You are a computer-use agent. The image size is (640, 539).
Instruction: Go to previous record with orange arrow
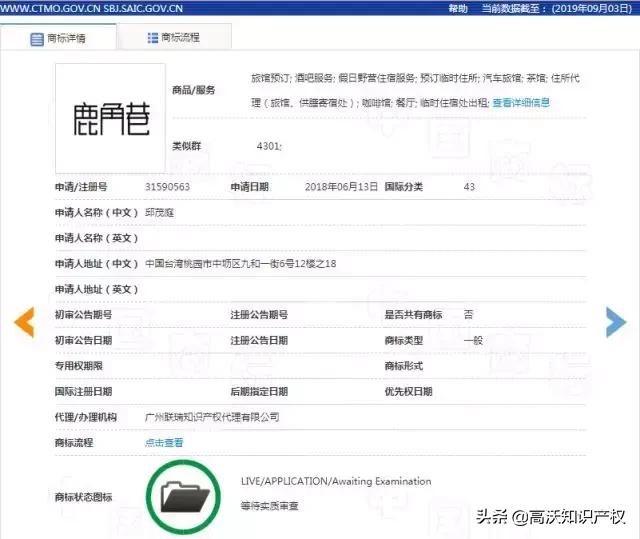click(24, 322)
